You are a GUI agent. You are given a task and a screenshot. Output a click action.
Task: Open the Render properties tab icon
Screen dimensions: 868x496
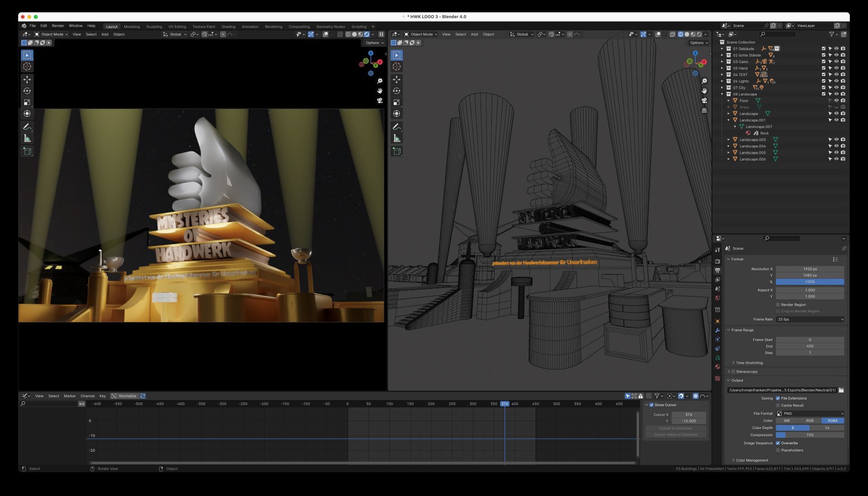(717, 261)
